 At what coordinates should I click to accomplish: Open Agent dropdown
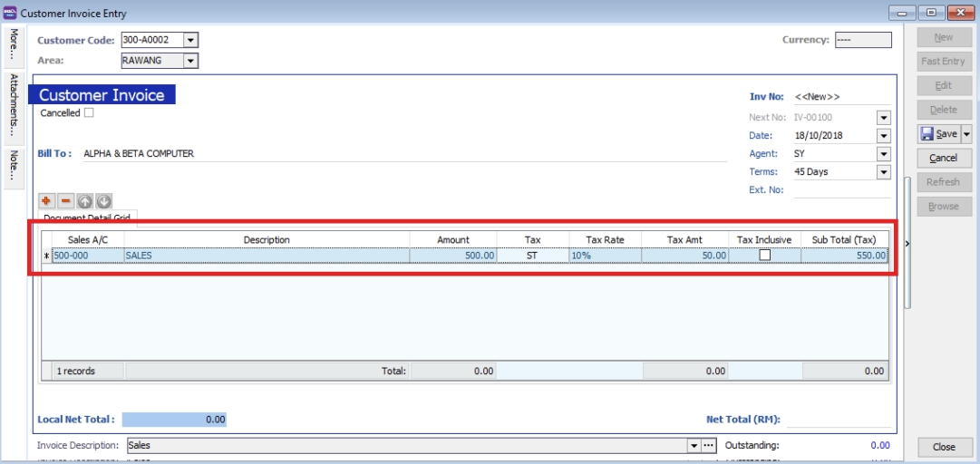tap(884, 154)
